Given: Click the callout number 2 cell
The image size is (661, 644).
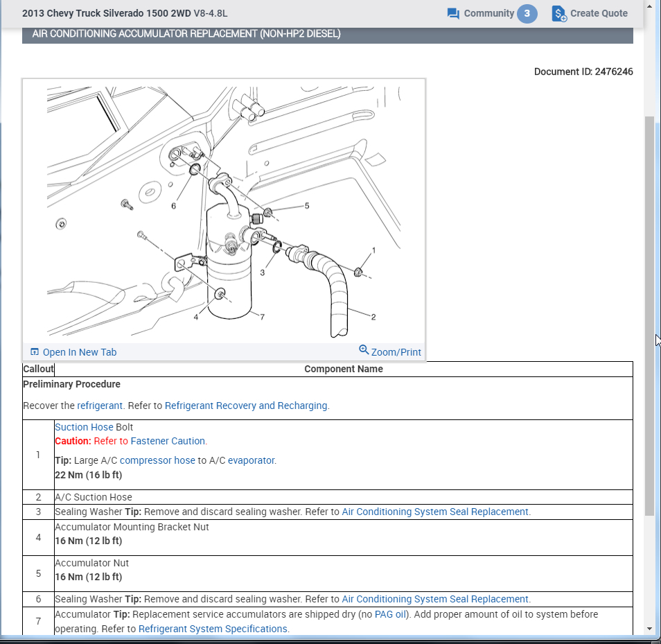Looking at the screenshot, I should click(38, 497).
